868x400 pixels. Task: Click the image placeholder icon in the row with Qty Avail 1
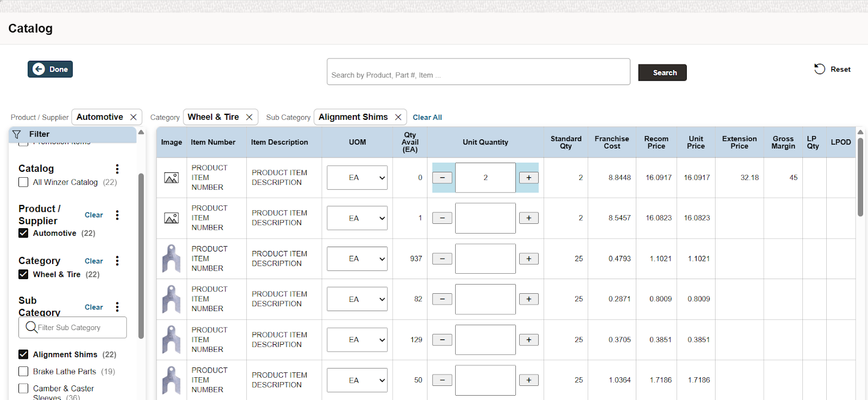(171, 218)
